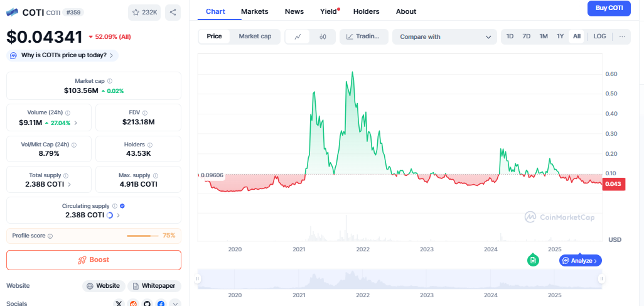
Task: Switch to line chart icon
Action: 299,36
